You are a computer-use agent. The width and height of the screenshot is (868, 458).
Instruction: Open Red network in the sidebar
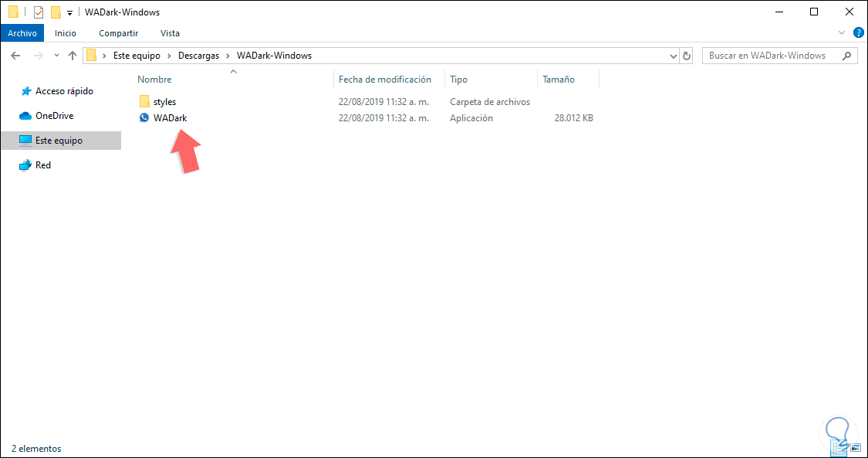pyautogui.click(x=42, y=165)
